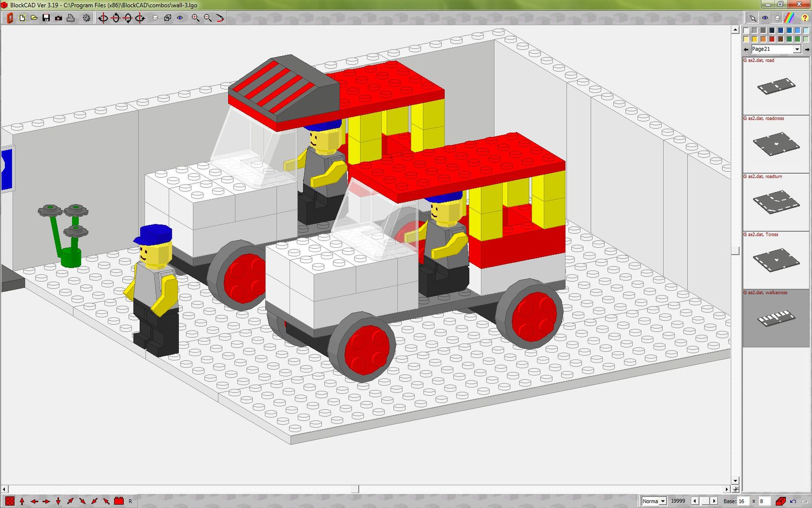Select the Zoom Out magnifier tool
Viewport: 812px width, 508px height.
207,18
